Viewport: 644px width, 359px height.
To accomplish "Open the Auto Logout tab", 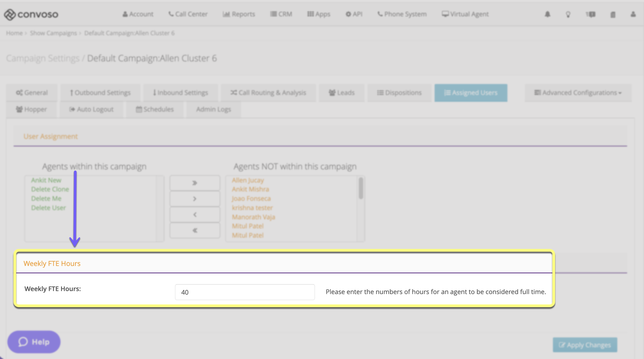I will (x=91, y=109).
